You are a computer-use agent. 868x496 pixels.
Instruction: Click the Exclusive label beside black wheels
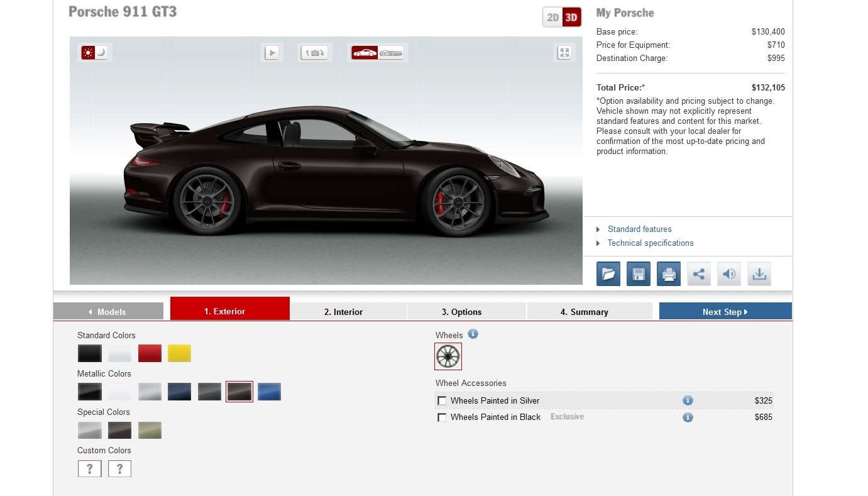[567, 417]
